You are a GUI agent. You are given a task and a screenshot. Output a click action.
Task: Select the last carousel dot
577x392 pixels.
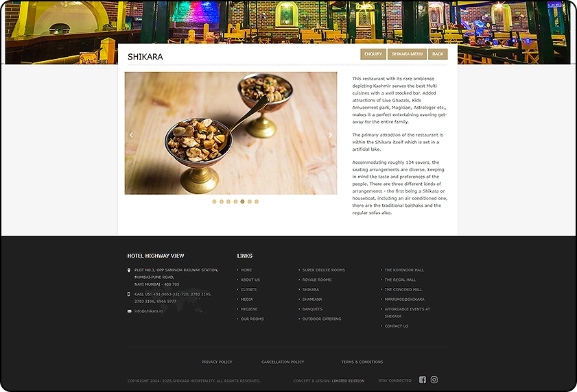coord(257,201)
